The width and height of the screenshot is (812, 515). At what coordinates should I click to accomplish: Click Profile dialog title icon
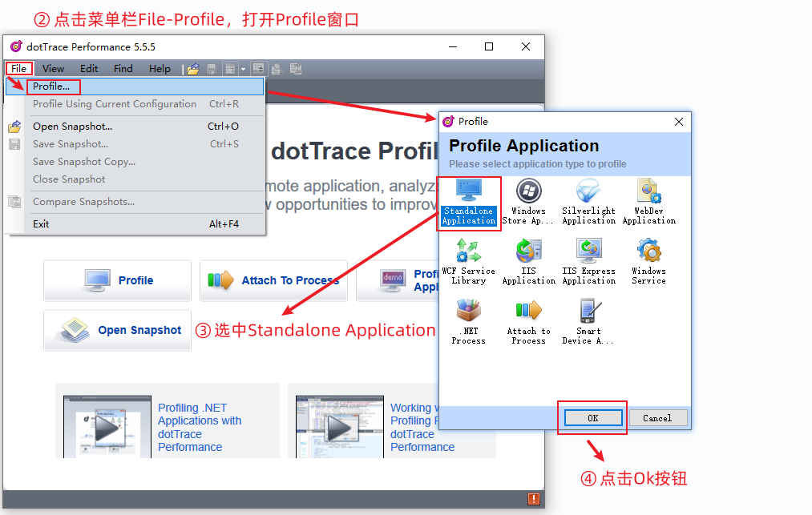coord(448,122)
